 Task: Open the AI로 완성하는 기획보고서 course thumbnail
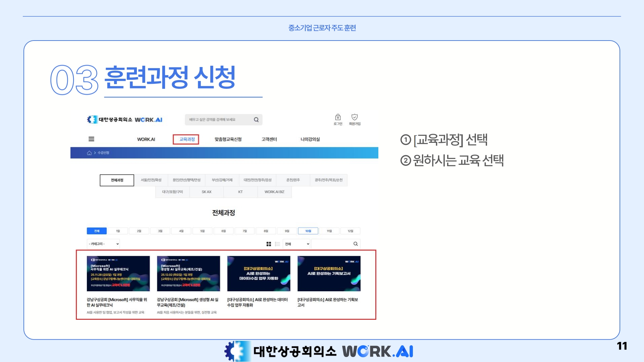click(329, 274)
